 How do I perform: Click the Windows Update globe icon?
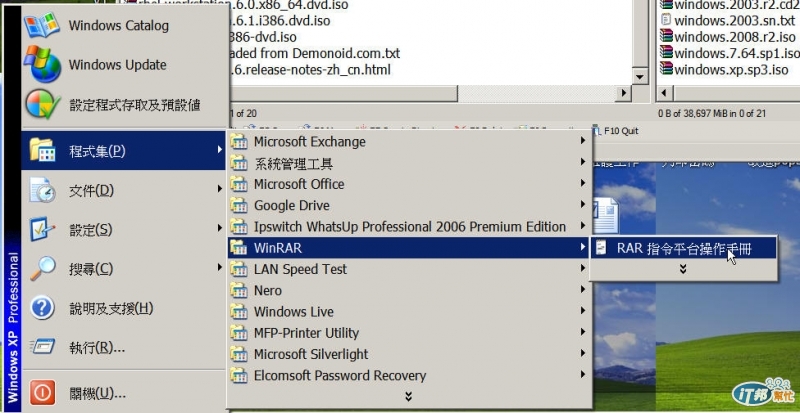[42, 64]
